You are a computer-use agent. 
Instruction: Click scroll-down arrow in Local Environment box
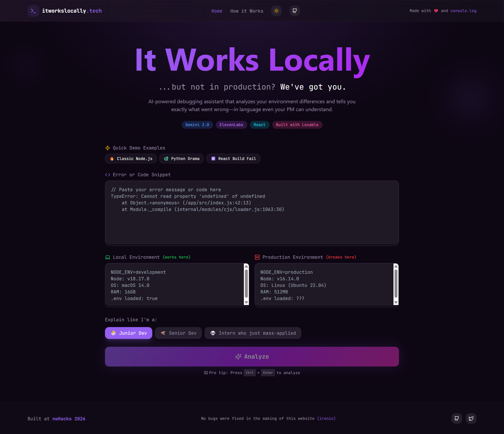coord(246,302)
